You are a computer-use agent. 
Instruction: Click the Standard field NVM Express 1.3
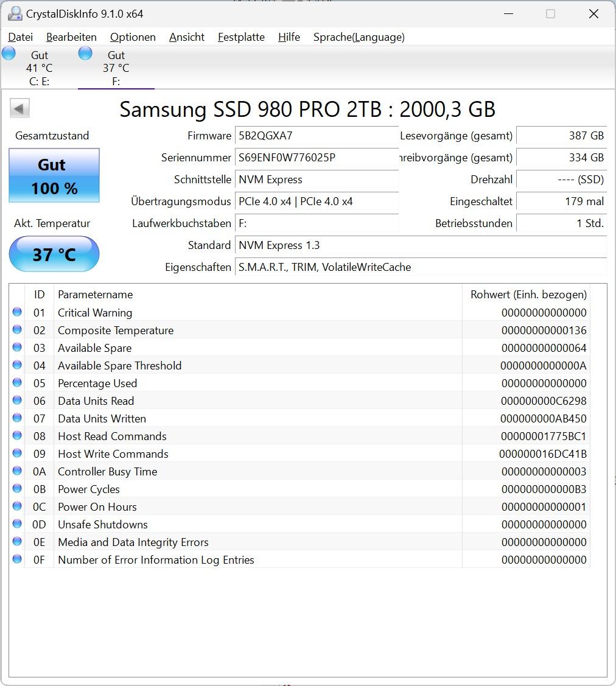click(x=421, y=245)
